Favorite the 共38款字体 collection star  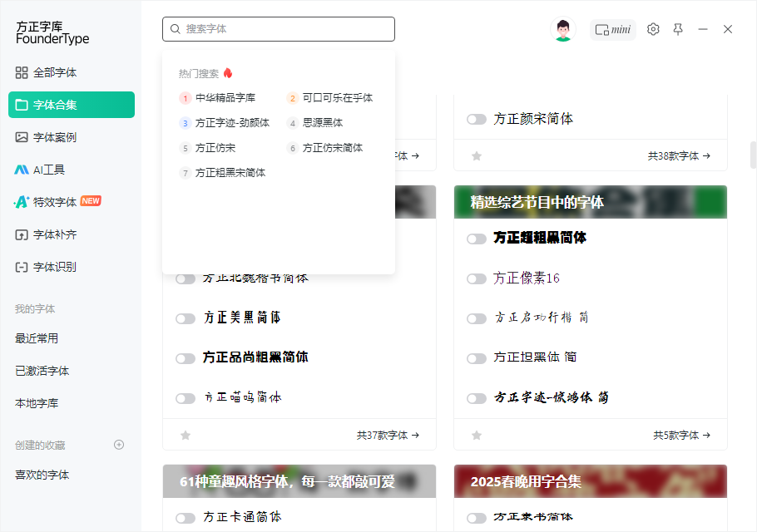(477, 155)
